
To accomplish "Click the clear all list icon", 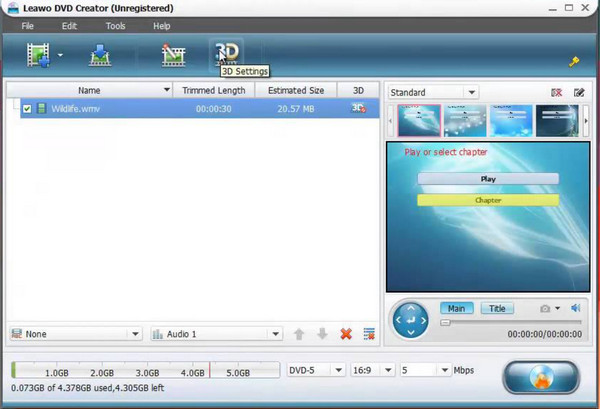I will (x=369, y=334).
